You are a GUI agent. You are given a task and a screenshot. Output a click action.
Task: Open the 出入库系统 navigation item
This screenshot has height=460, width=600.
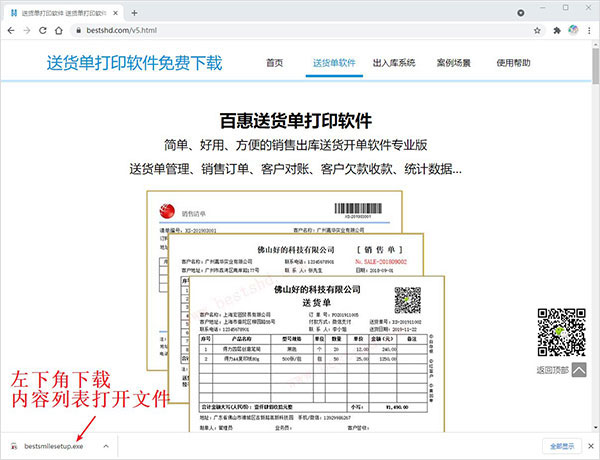point(394,63)
